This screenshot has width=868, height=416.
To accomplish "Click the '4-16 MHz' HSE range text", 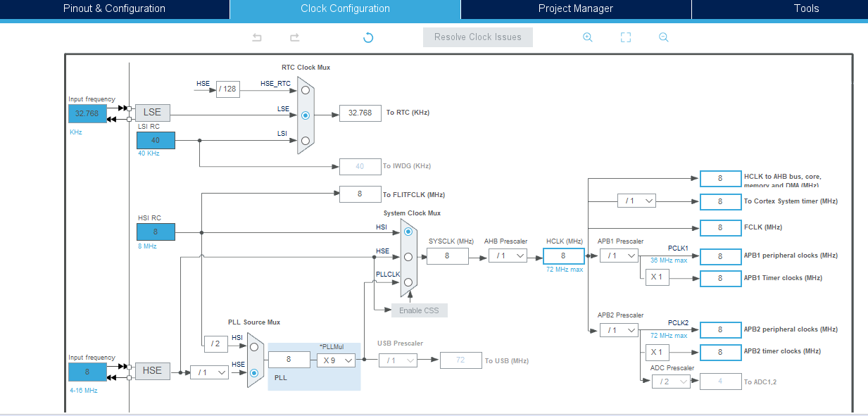I will 83,390.
